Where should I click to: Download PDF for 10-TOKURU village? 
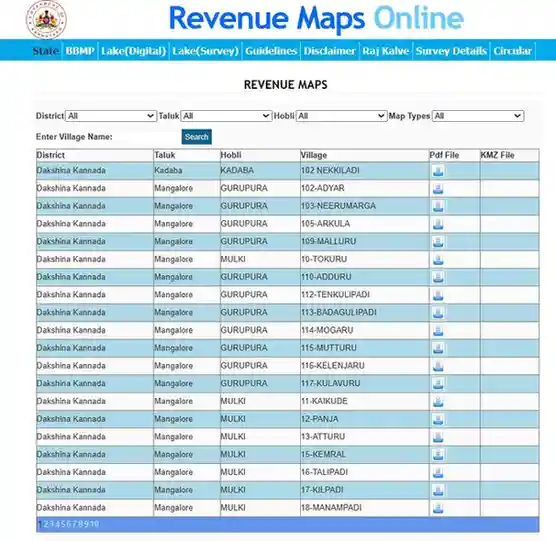pyautogui.click(x=438, y=260)
